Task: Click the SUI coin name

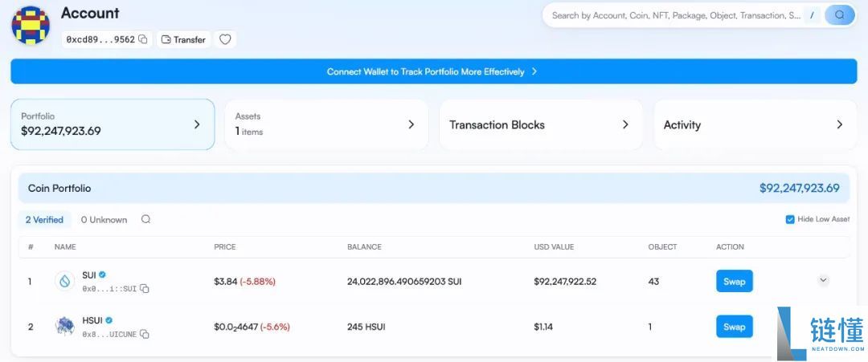Action: tap(89, 275)
